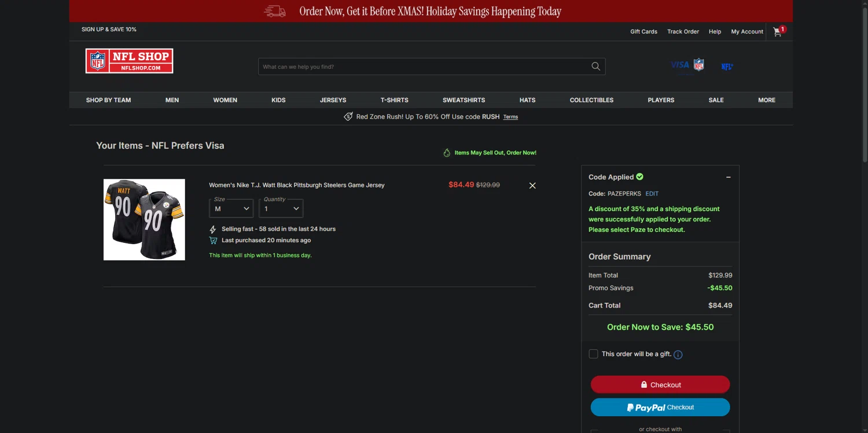
Task: Open Terms link for RUSH promo
Action: coord(510,117)
